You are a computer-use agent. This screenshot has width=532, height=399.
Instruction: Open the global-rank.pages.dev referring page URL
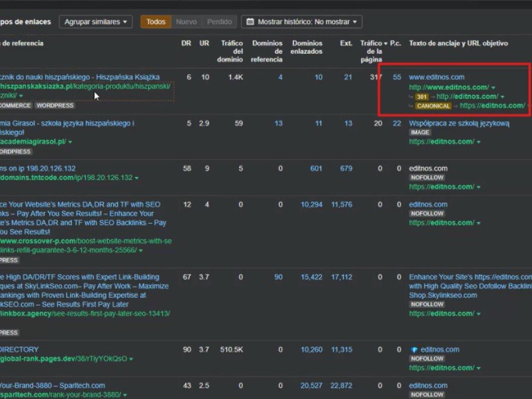(63, 358)
